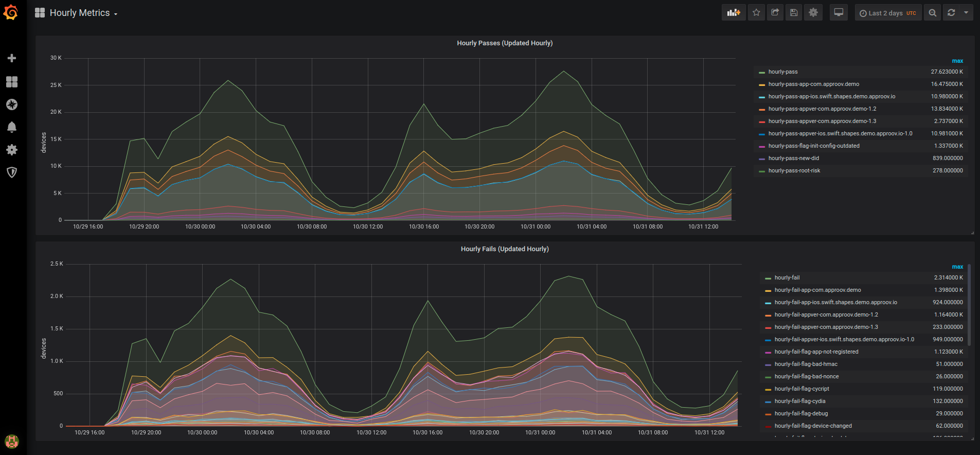980x455 pixels.
Task: Open dashboard settings gear in top toolbar
Action: (x=813, y=13)
